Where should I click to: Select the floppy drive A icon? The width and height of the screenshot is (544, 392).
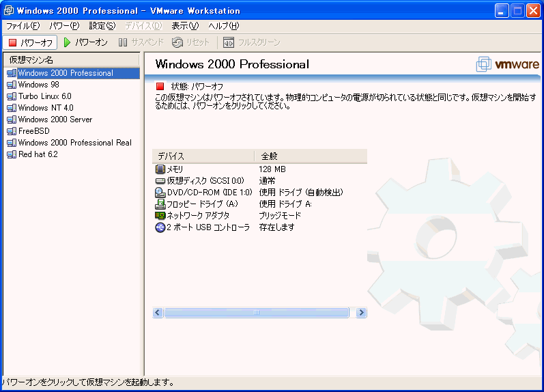tap(160, 204)
